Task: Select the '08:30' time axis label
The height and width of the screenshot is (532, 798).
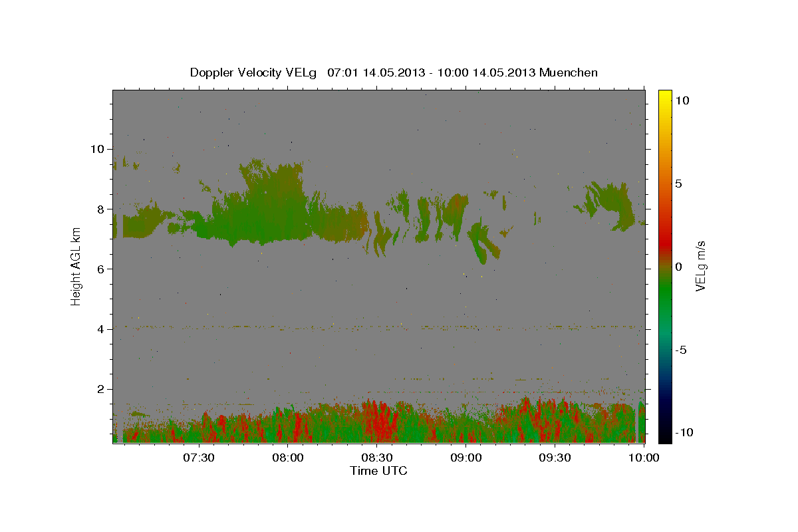Action: pos(377,458)
